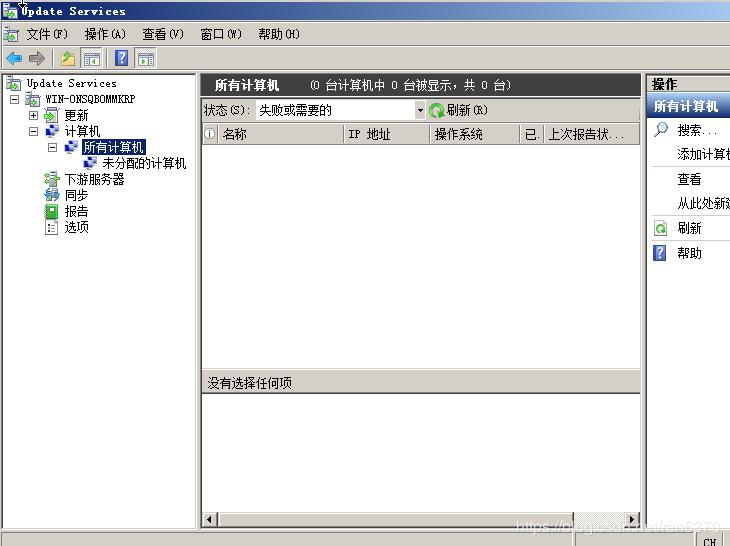This screenshot has height=546, width=730.
Task: Click the green 报告 book icon
Action: 52,211
